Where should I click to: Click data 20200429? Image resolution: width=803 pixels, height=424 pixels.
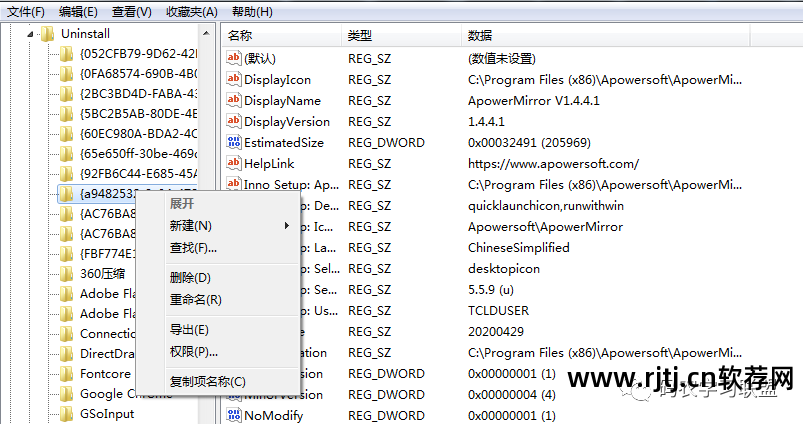tap(496, 332)
